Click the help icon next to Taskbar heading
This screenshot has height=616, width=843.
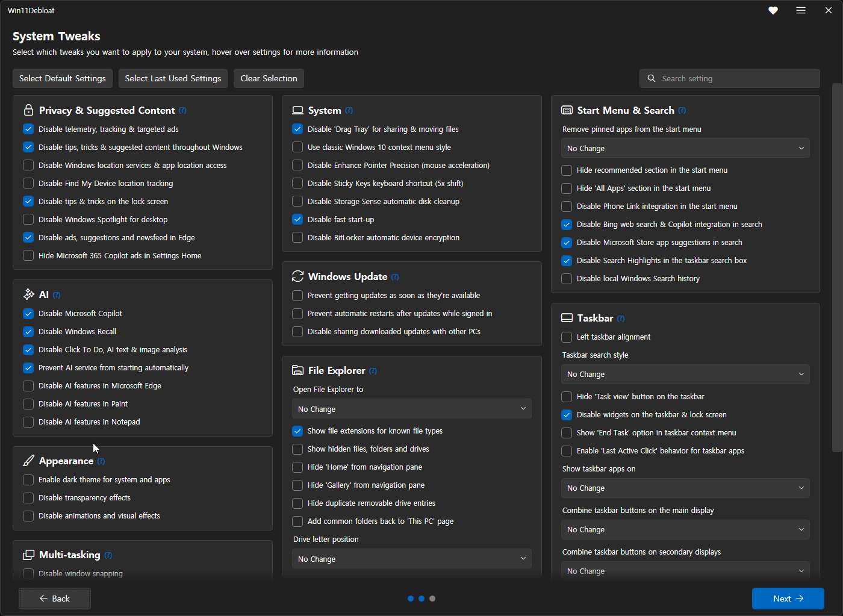tap(621, 319)
